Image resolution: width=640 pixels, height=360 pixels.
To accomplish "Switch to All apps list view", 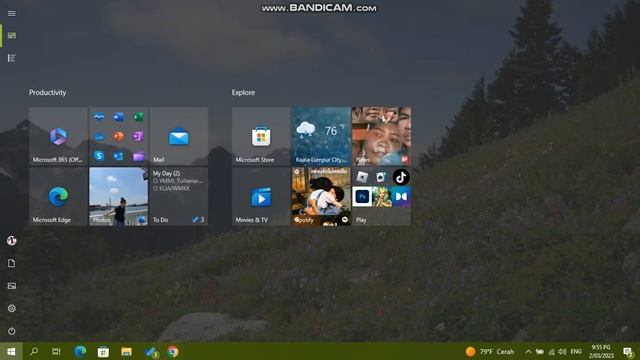I will coord(11,58).
